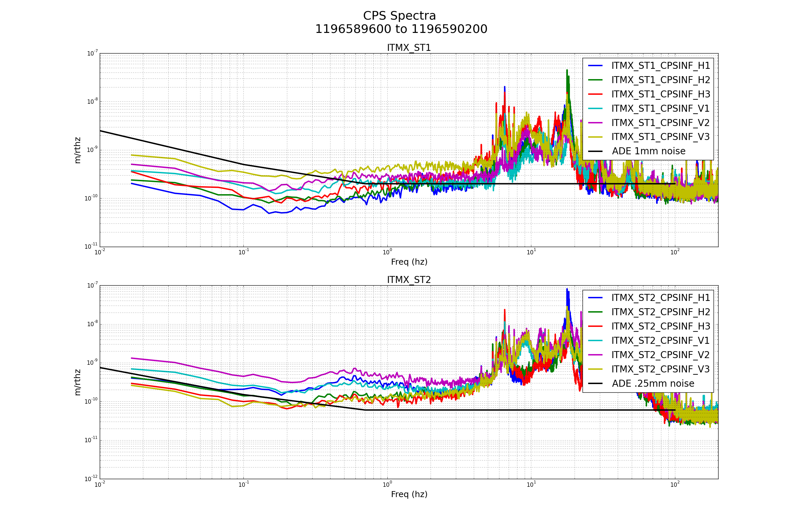The height and width of the screenshot is (532, 798).
Task: Click the CPS Spectra figure title
Action: 399,16
